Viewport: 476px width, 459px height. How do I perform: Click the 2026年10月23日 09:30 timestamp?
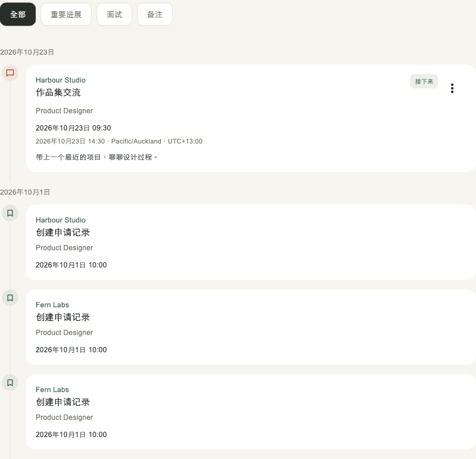point(73,128)
